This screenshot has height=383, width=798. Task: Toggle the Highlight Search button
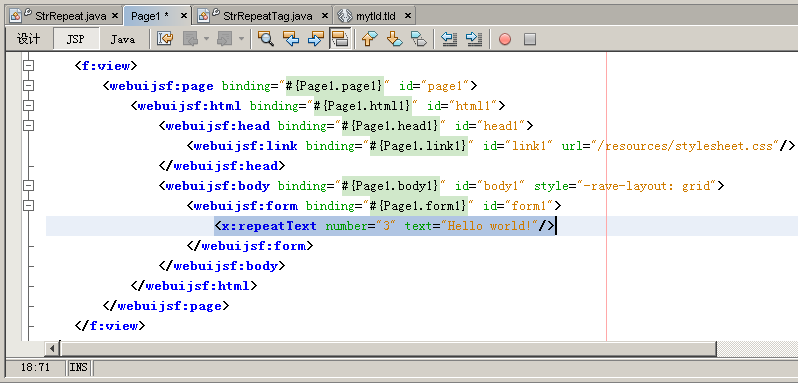[x=340, y=39]
